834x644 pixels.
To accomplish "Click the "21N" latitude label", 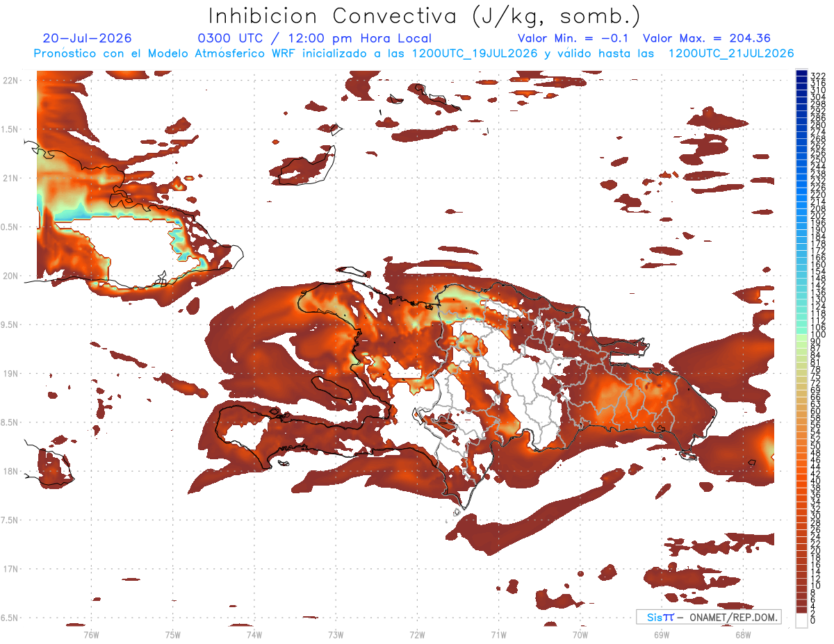I will [12, 178].
